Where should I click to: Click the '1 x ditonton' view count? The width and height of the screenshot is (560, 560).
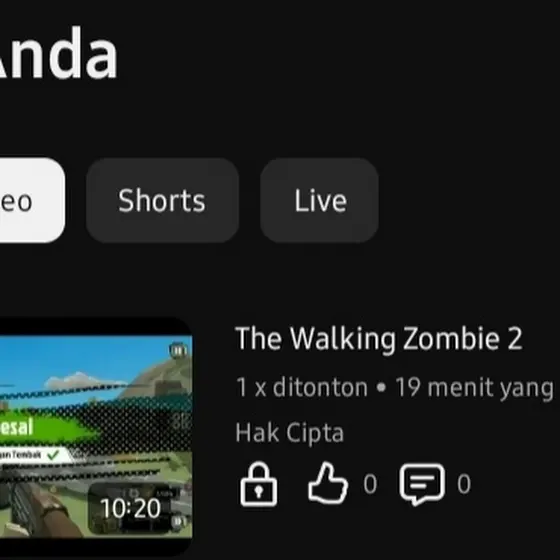coord(302,388)
